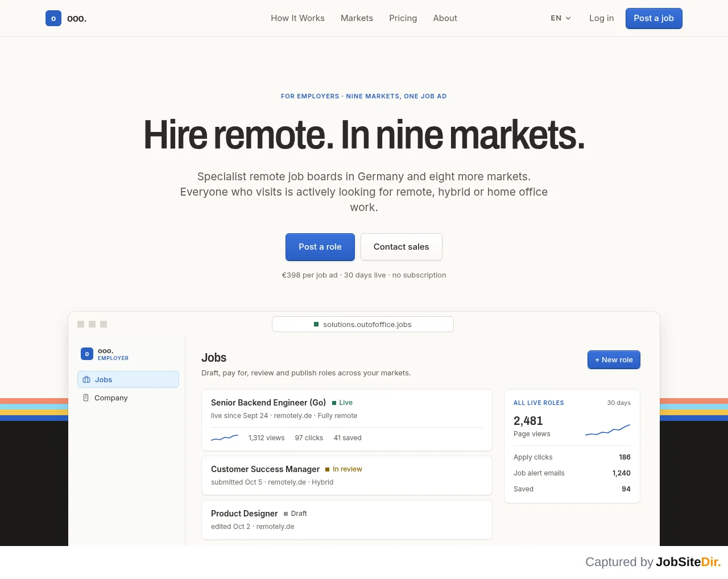Click the page views trend chart
This screenshot has width=728, height=579.
(607, 430)
